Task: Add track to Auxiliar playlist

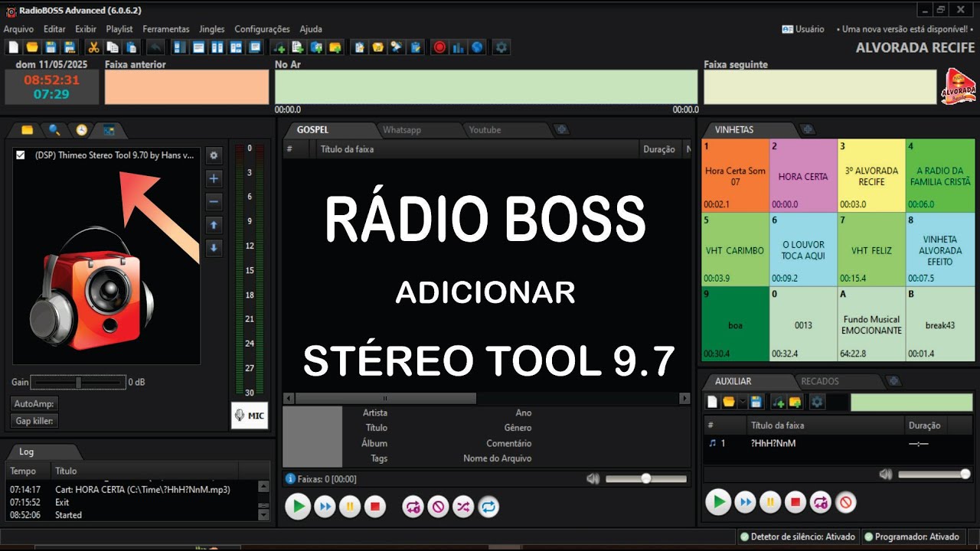Action: click(x=779, y=402)
